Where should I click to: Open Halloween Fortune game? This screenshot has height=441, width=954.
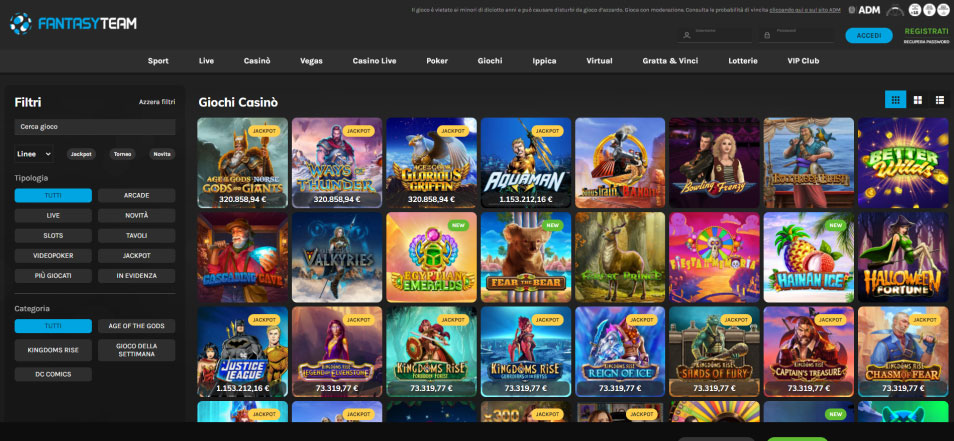[x=903, y=257]
